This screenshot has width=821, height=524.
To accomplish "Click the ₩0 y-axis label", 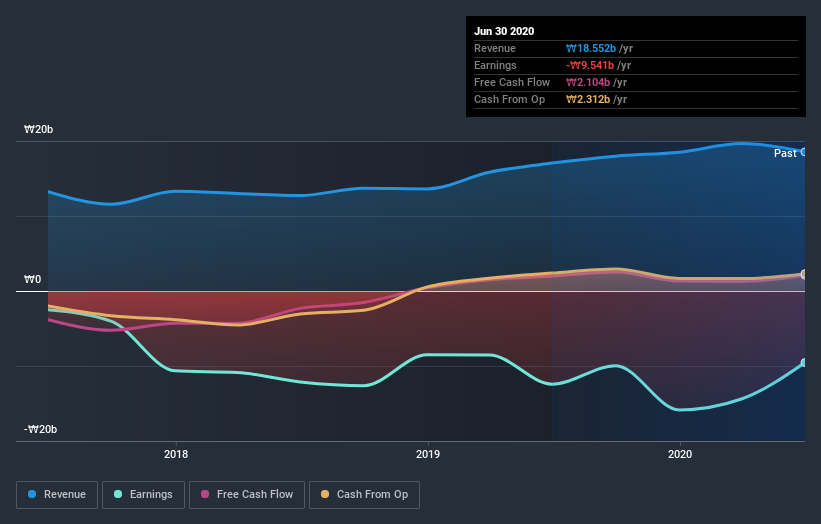I will (32, 280).
